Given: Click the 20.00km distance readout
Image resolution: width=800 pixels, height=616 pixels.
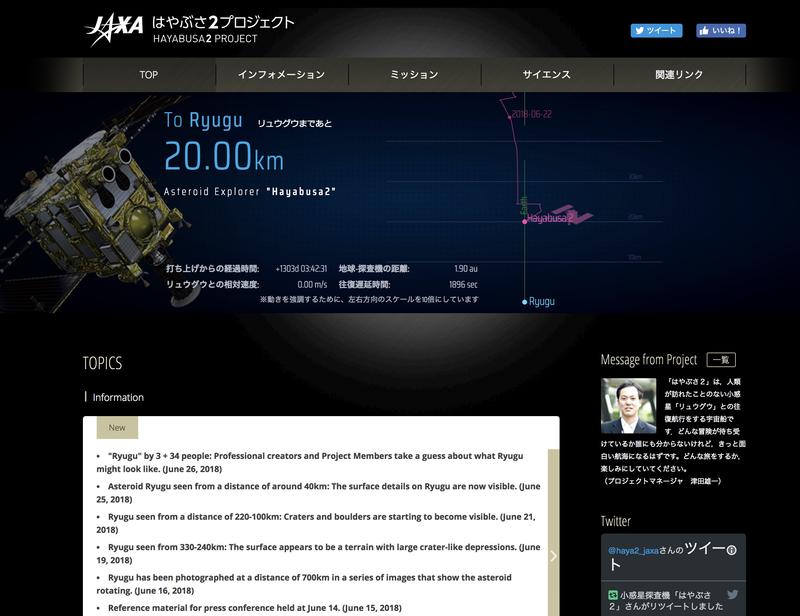Looking at the screenshot, I should (224, 156).
